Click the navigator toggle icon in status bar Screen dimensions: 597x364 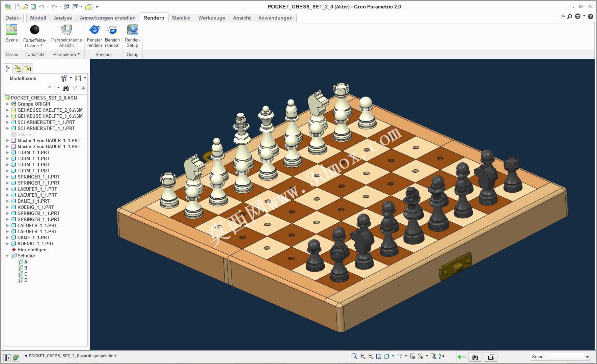click(x=7, y=358)
